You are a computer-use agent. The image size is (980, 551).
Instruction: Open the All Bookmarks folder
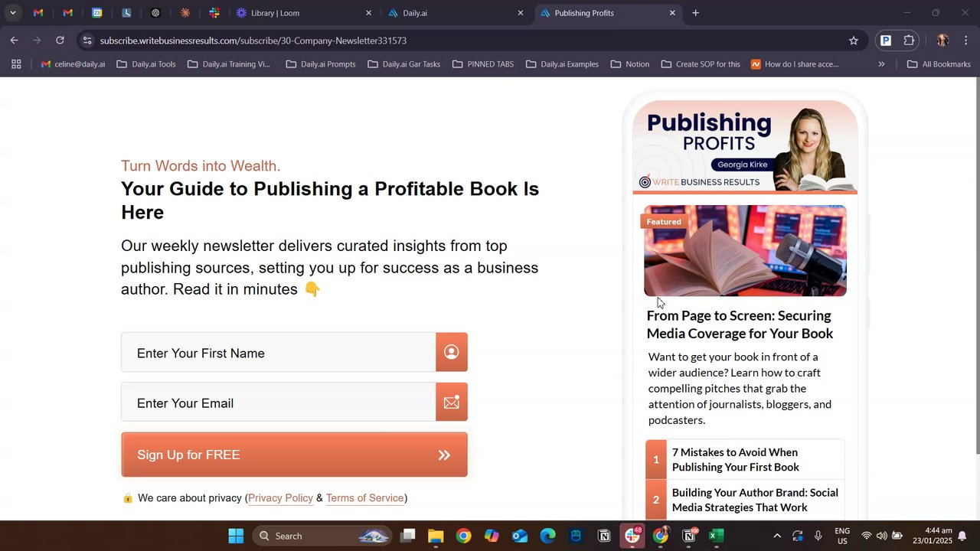coord(939,64)
